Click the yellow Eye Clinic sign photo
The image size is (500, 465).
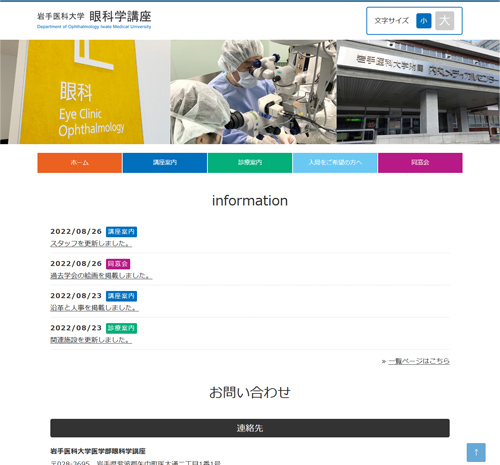coord(85,92)
